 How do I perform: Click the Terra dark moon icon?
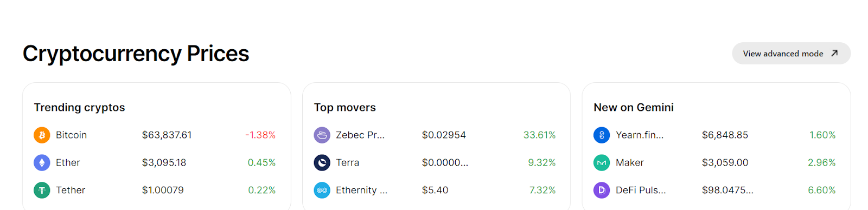tap(322, 162)
